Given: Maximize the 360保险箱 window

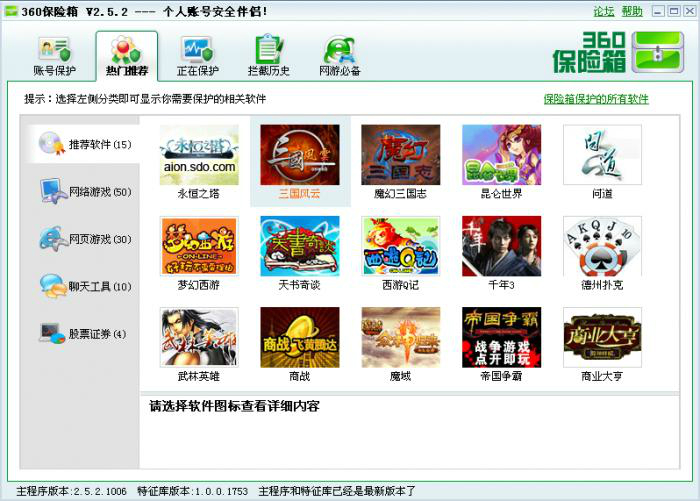Looking at the screenshot, I should (674, 11).
